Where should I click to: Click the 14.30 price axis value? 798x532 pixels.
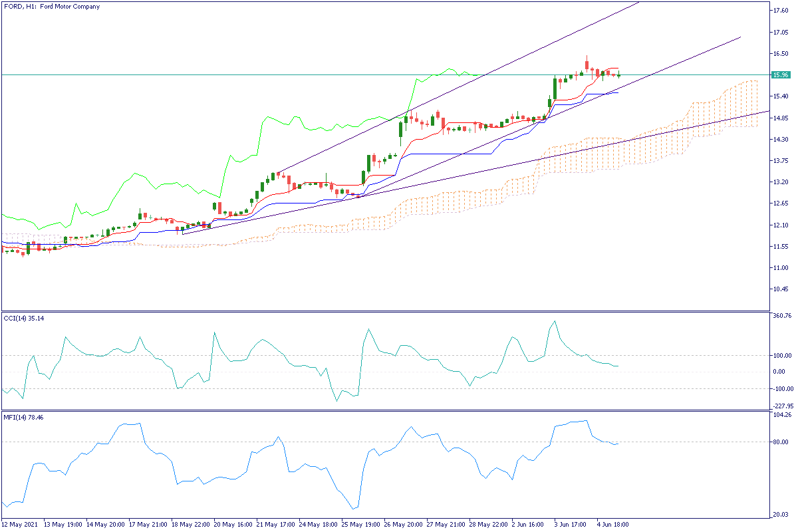pyautogui.click(x=780, y=140)
